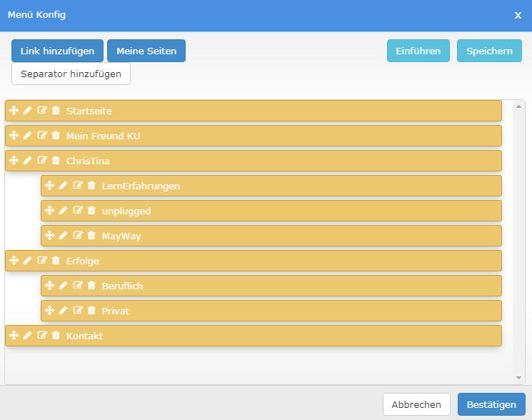Image resolution: width=532 pixels, height=420 pixels.
Task: Cancel the dialog with Abbrechen
Action: 416,404
